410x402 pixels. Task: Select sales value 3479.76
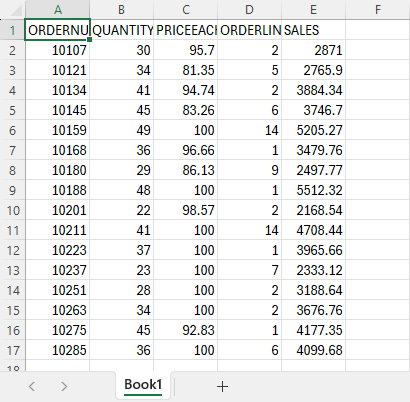point(314,150)
